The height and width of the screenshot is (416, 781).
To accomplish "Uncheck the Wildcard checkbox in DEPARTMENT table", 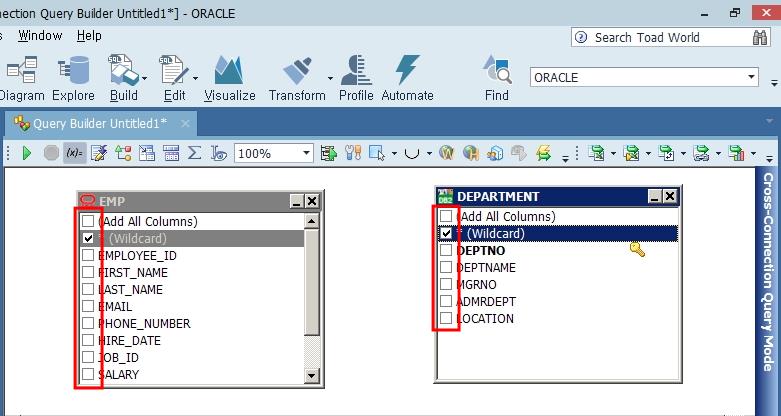I will pos(446,233).
